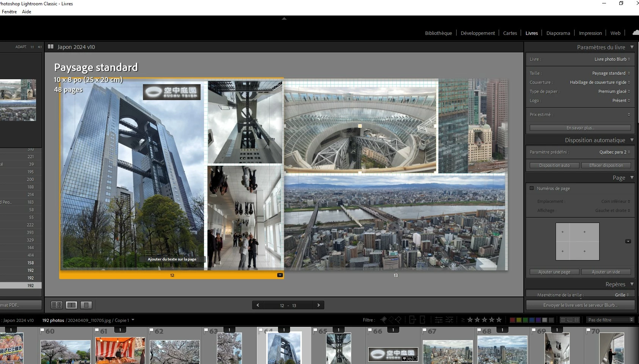639x364 pixels.
Task: Switch to two-page spread view
Action: tap(71, 305)
